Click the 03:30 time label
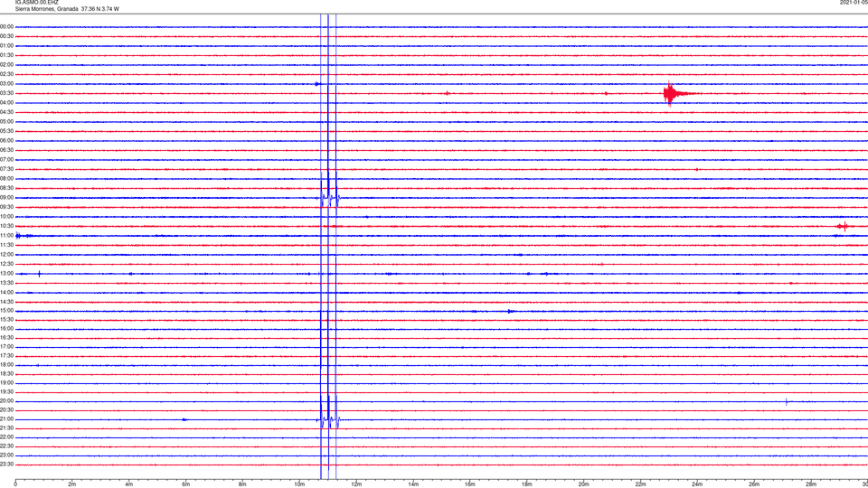The height and width of the screenshot is (488, 868). click(6, 93)
